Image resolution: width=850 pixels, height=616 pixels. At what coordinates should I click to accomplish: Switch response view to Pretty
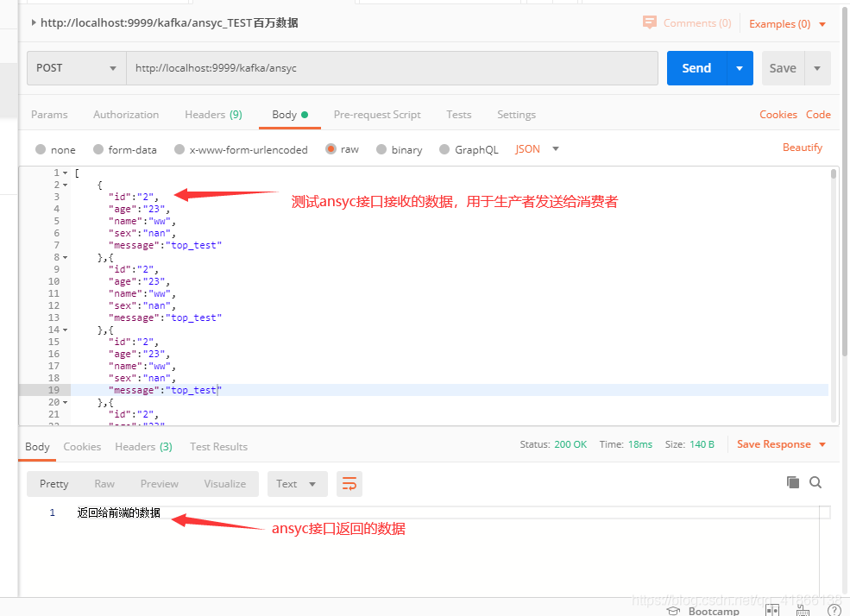click(x=54, y=484)
